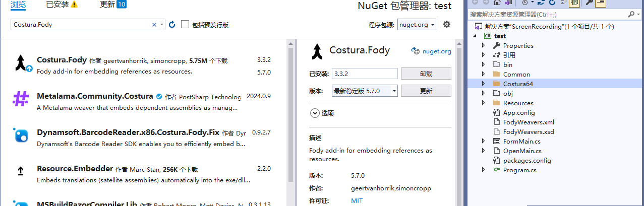Click the FormMain.cs form icon
Viewport: 644px width, 206px height.
pyautogui.click(x=496, y=141)
